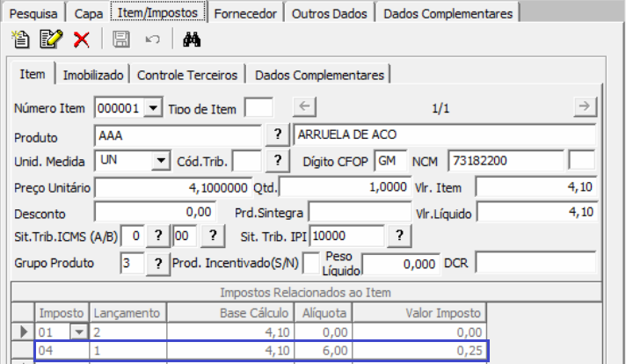Click the Prod. Incentivado(S/N) field
Screen dimensions: 626x364
310,264
